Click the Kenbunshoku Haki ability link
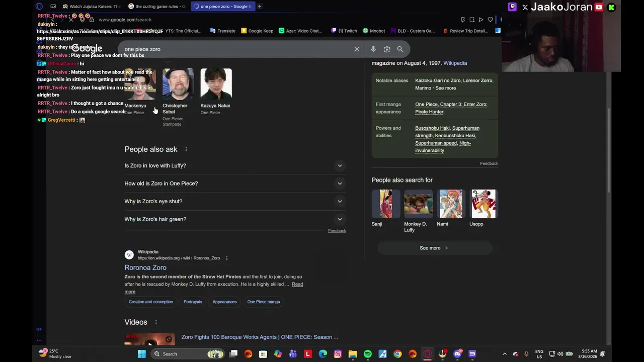 pyautogui.click(x=455, y=136)
